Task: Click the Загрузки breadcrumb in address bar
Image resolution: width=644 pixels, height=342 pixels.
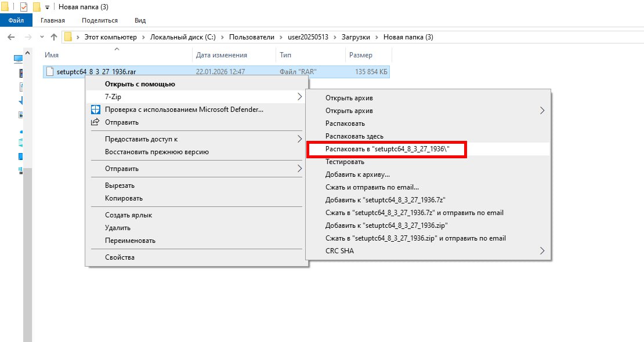Action: pyautogui.click(x=355, y=37)
